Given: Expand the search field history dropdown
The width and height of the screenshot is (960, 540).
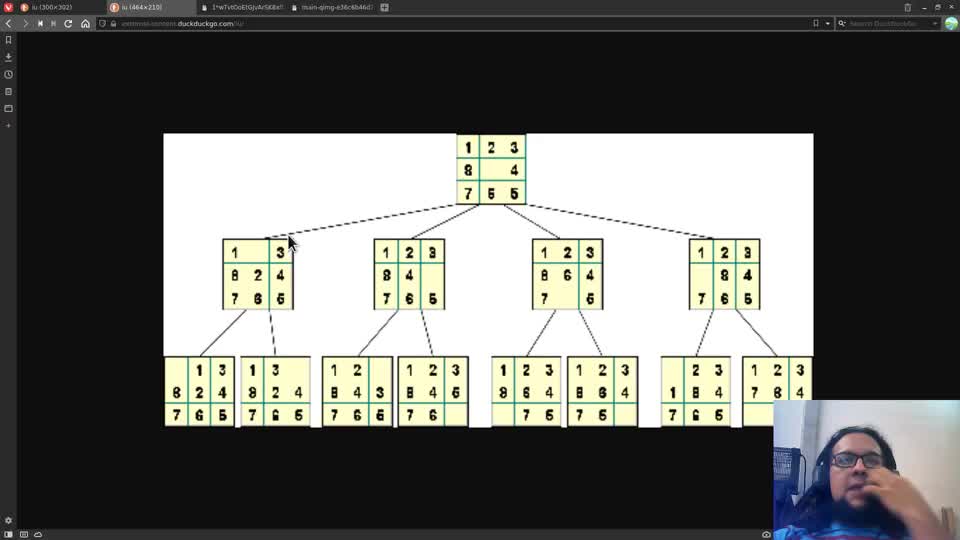Looking at the screenshot, I should click(x=935, y=23).
